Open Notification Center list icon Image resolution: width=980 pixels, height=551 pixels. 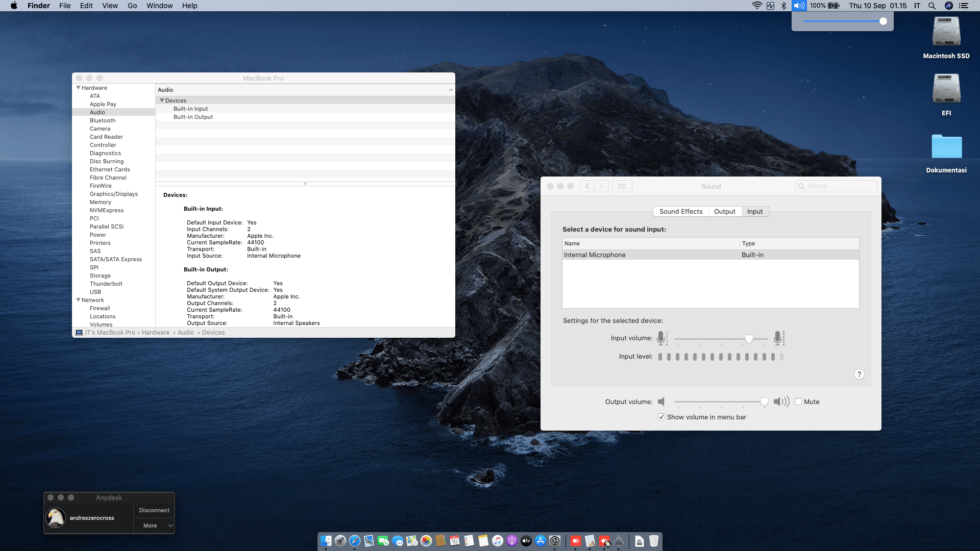tap(964, 6)
